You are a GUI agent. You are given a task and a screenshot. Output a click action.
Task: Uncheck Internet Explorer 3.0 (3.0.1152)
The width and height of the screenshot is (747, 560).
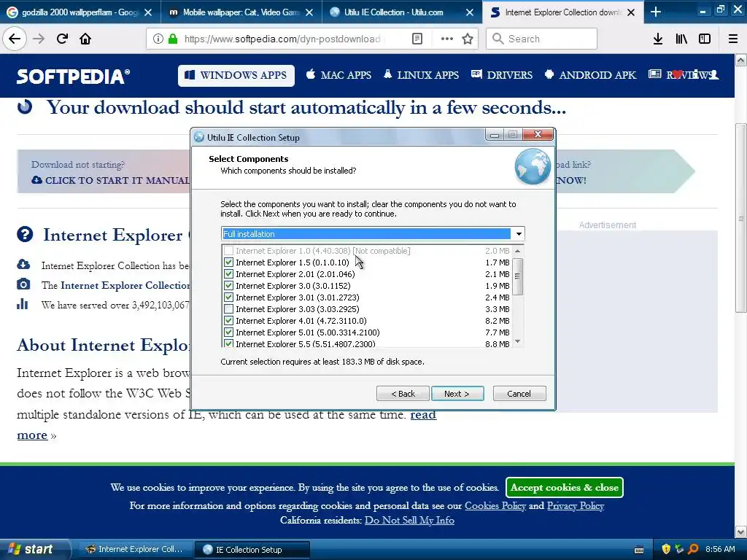pyautogui.click(x=228, y=286)
